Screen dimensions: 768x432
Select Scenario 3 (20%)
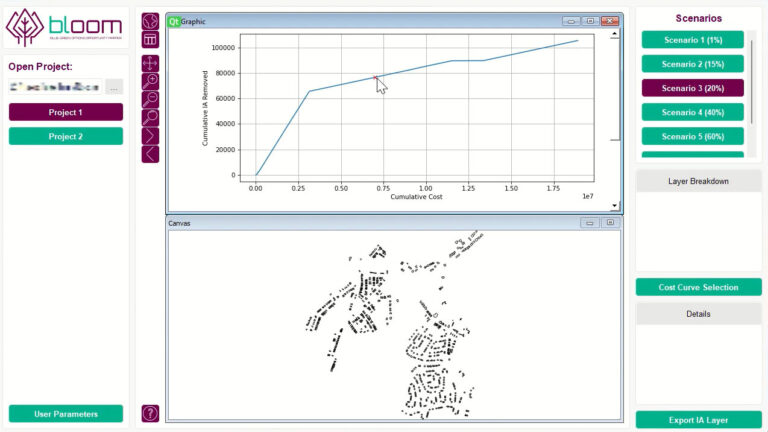pyautogui.click(x=693, y=88)
